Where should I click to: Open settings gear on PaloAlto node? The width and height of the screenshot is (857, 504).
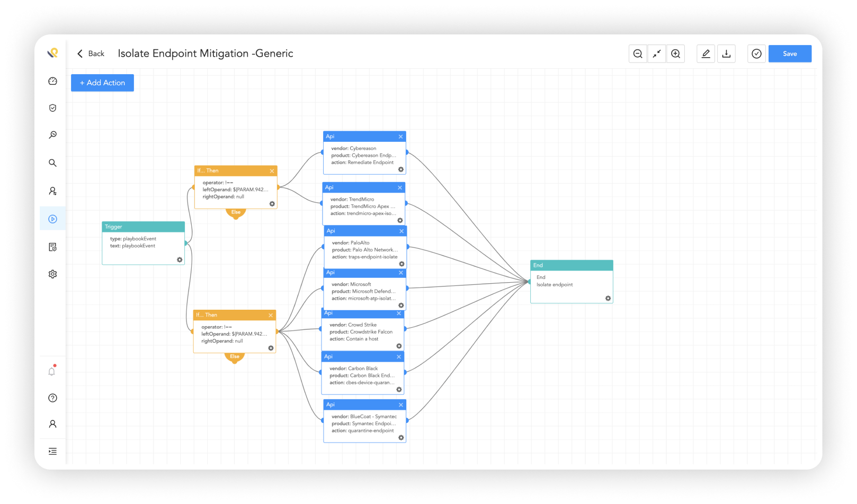point(401,264)
